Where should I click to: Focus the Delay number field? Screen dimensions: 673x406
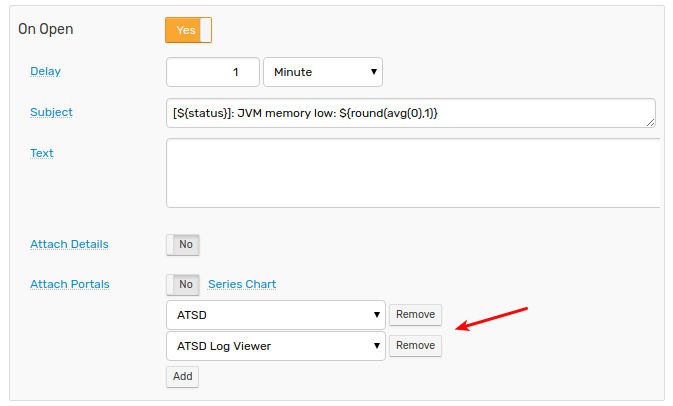(x=211, y=72)
